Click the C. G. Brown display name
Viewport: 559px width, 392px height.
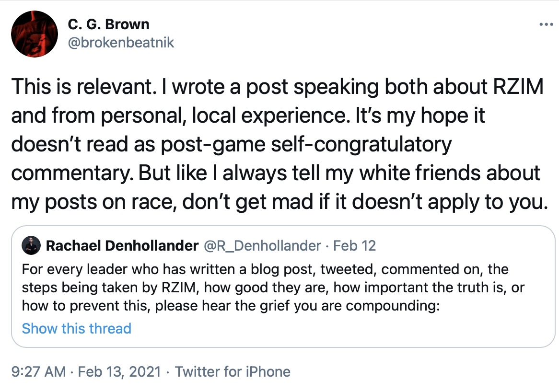(109, 24)
